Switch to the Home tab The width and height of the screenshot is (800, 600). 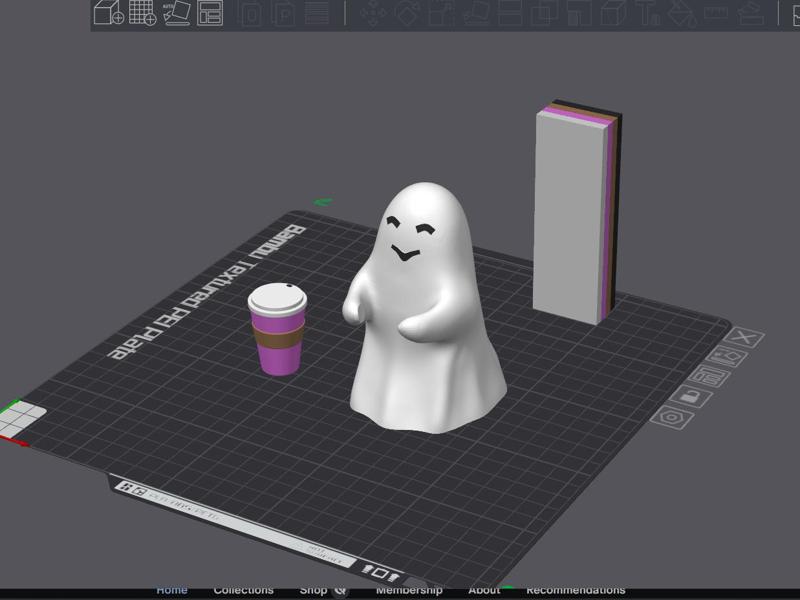pos(172,590)
